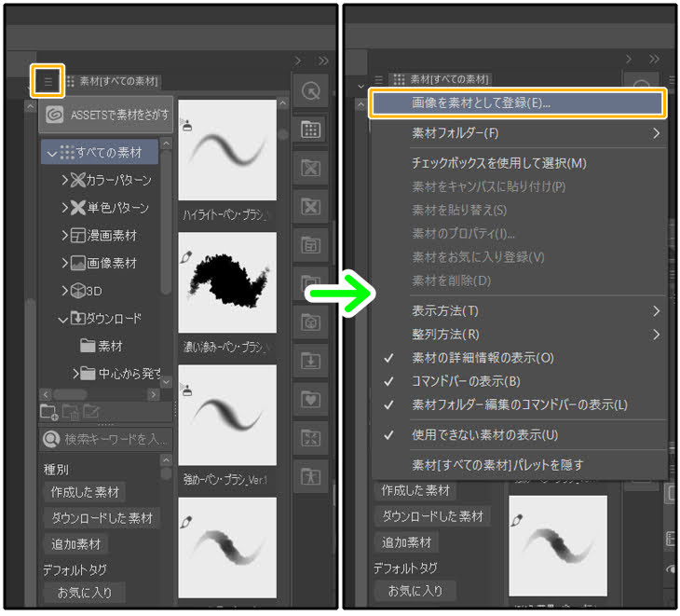The image size is (680, 616).
Task: Collapse the すべての素材 tree node
Action: coord(52,153)
